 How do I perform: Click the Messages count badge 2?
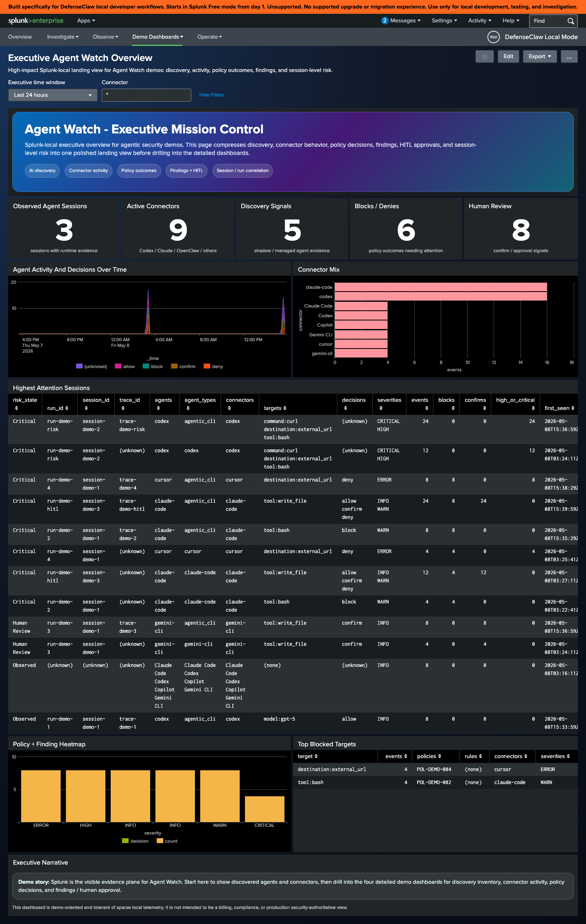[x=385, y=21]
